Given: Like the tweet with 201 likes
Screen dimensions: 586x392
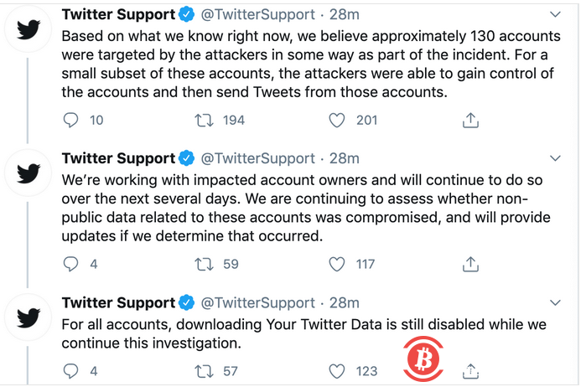Looking at the screenshot, I should pyautogui.click(x=337, y=120).
